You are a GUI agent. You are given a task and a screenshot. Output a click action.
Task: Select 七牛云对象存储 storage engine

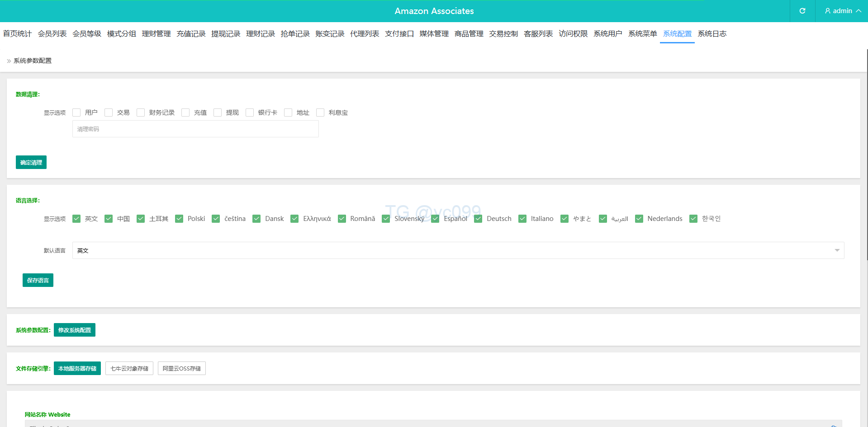coord(129,368)
